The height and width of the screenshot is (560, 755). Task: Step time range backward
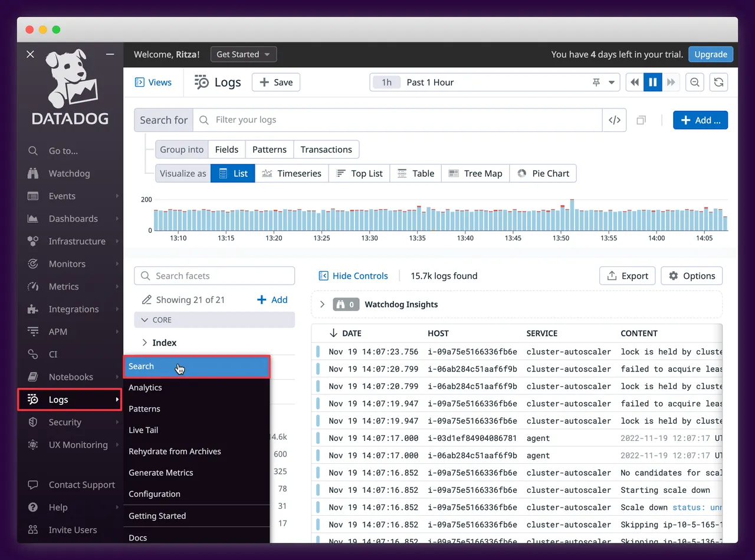(635, 83)
